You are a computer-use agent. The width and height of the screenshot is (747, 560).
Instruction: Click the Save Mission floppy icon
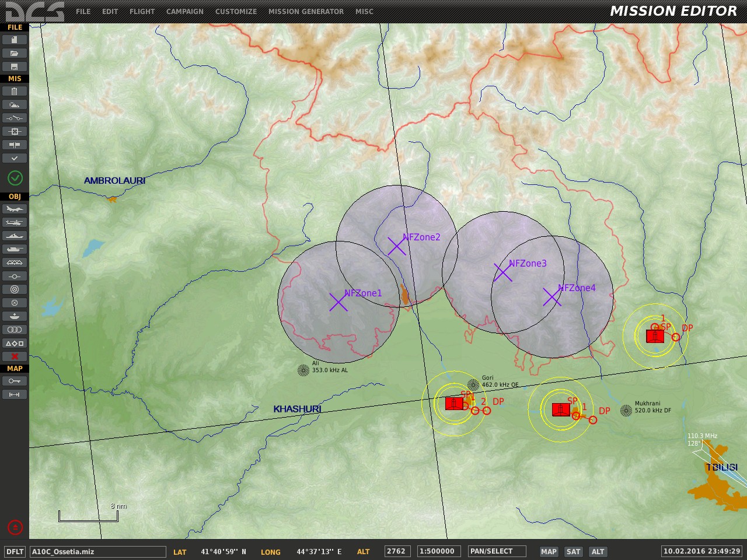click(x=15, y=66)
